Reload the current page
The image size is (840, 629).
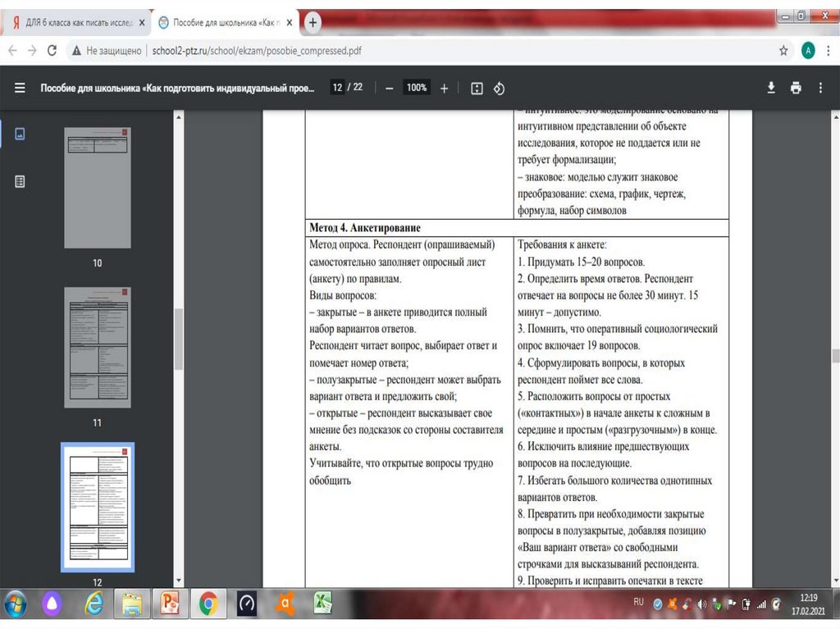52,50
